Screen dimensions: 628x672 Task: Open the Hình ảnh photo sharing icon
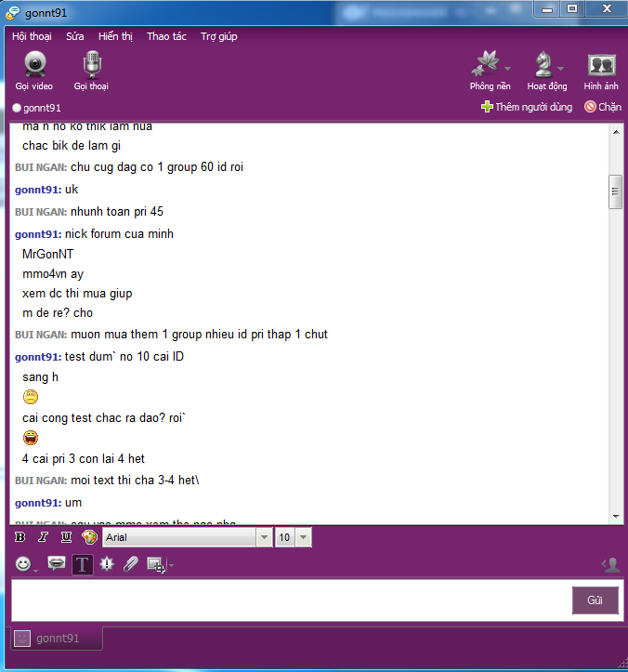click(x=601, y=71)
